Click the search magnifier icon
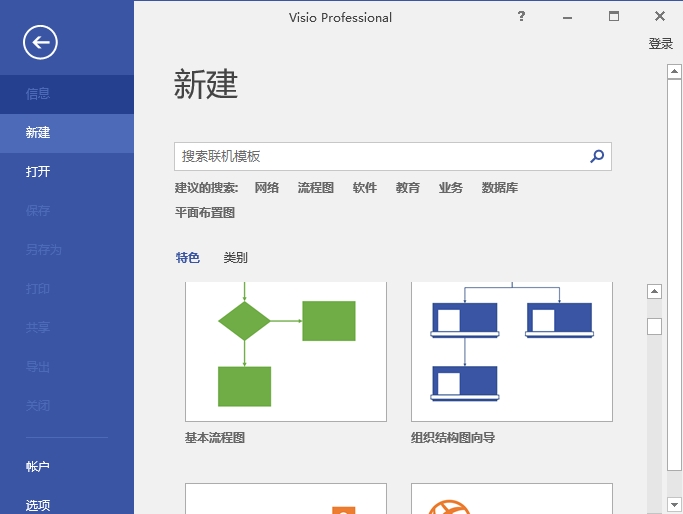The width and height of the screenshot is (683, 514). click(x=597, y=156)
